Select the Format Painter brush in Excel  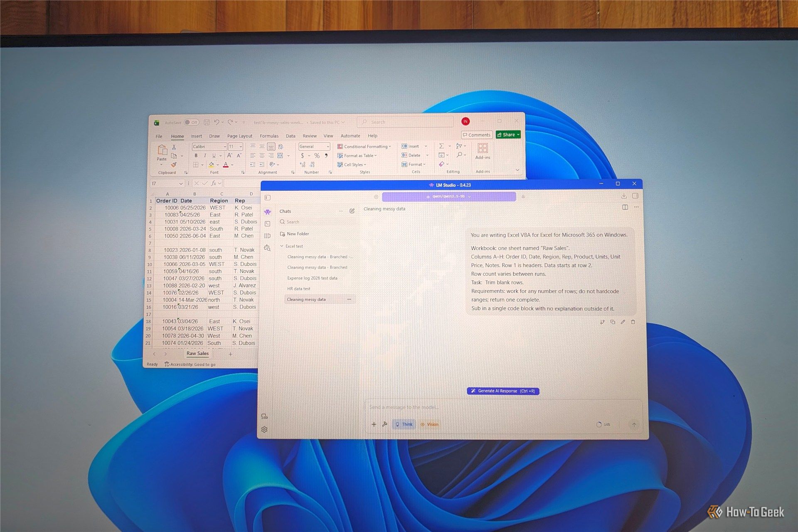[174, 165]
